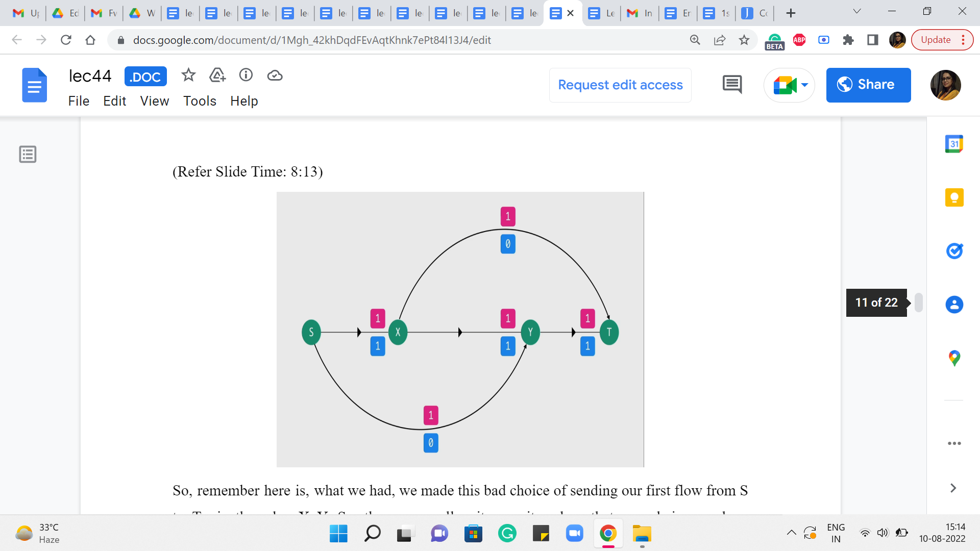980x551 pixels.
Task: Expand tab search chevron in title bar
Action: pyautogui.click(x=857, y=12)
